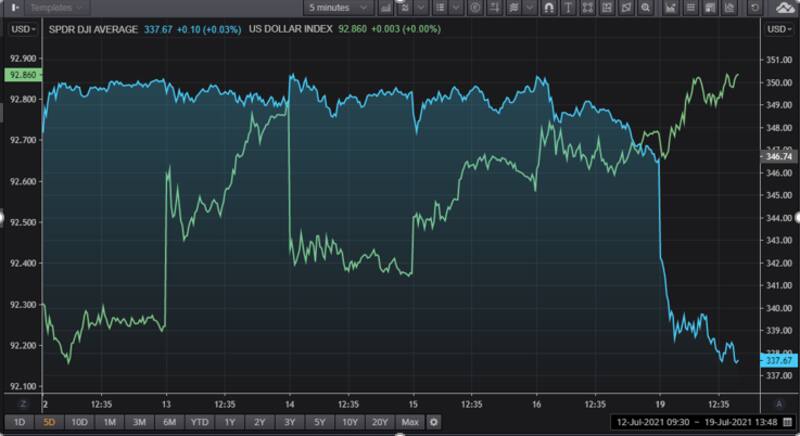Click the zoom magnifier icon in toolbar
This screenshot has height=436, width=800.
click(x=645, y=8)
